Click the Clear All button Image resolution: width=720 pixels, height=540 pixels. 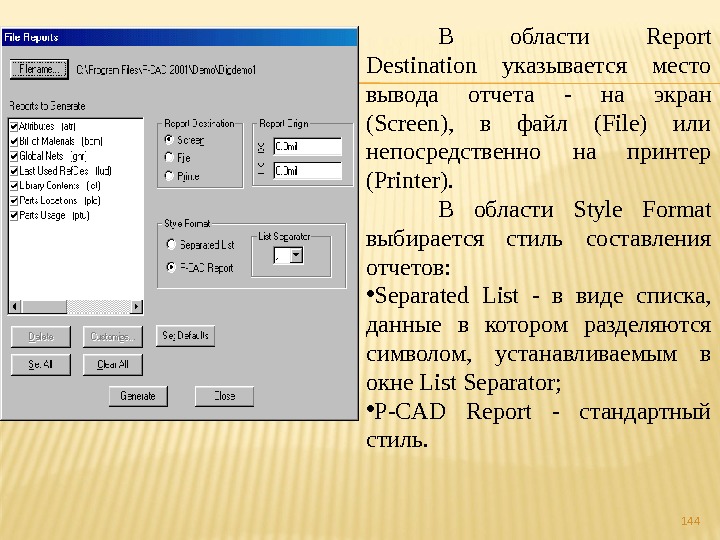[x=112, y=365]
